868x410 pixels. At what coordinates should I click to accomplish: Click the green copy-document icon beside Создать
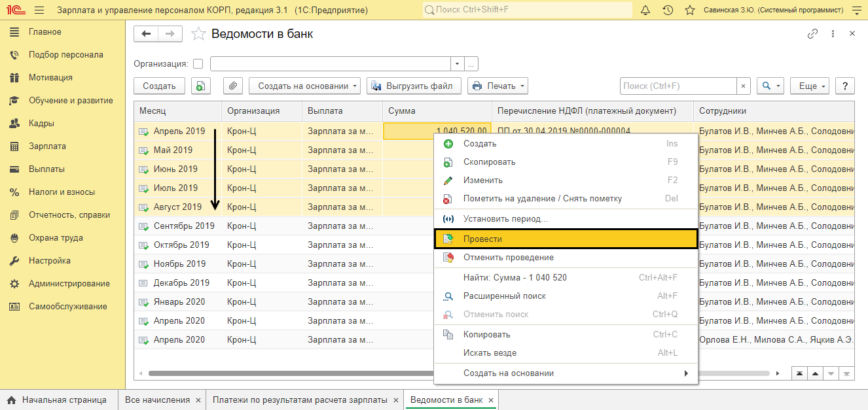pyautogui.click(x=201, y=86)
